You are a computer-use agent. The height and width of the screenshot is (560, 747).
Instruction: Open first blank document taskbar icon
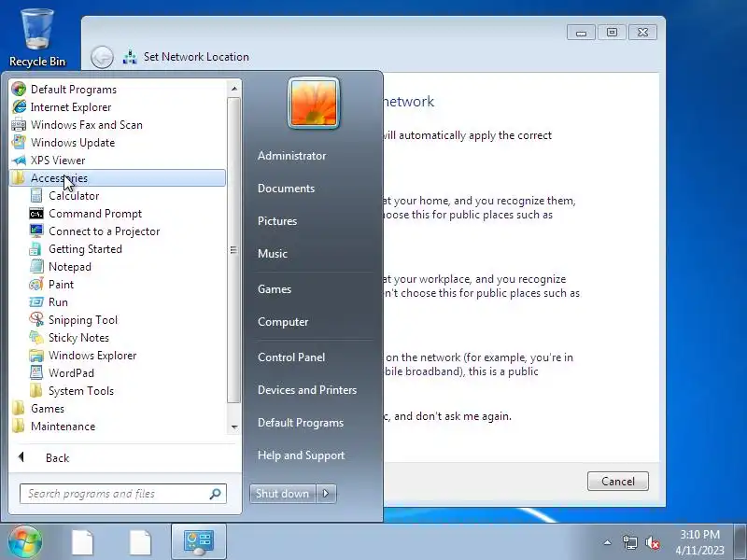82,542
